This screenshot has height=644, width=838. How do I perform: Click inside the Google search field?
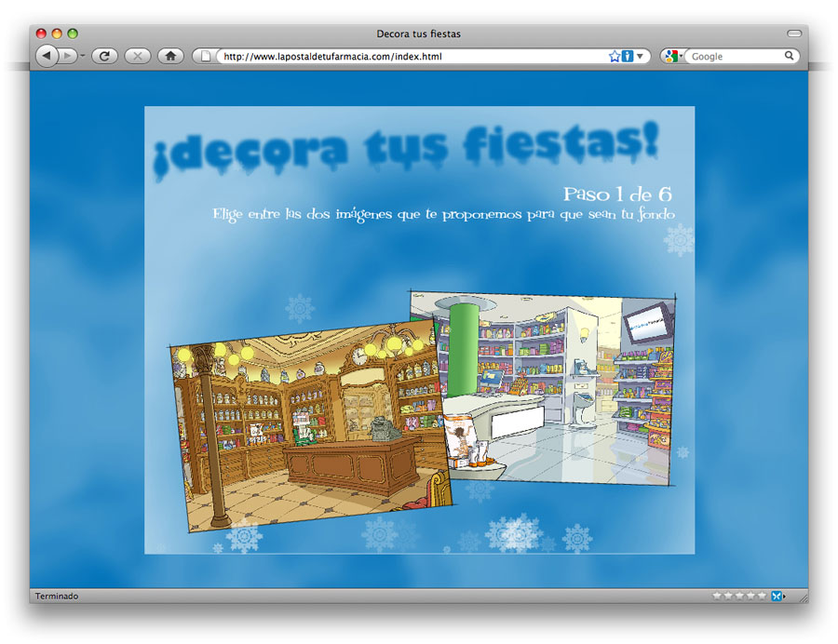coord(736,56)
